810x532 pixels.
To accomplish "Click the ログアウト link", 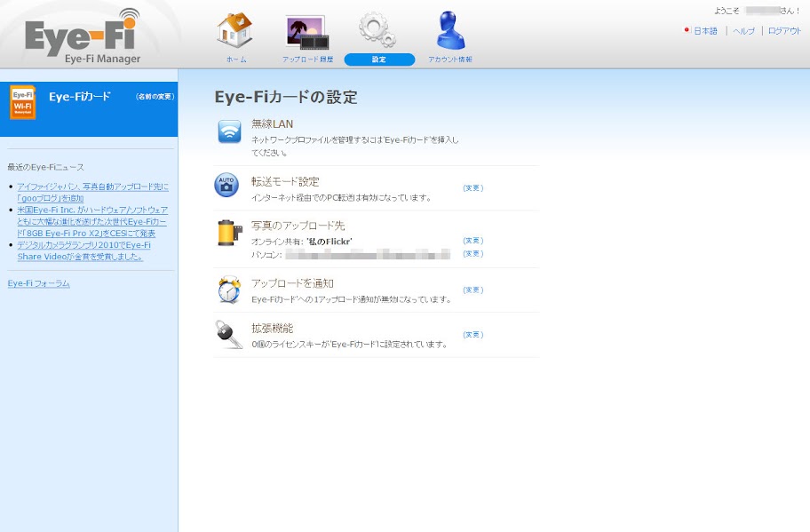I will point(784,31).
